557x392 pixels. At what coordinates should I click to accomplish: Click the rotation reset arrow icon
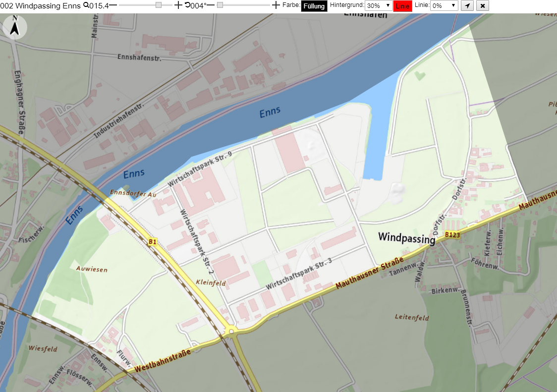pos(187,5)
